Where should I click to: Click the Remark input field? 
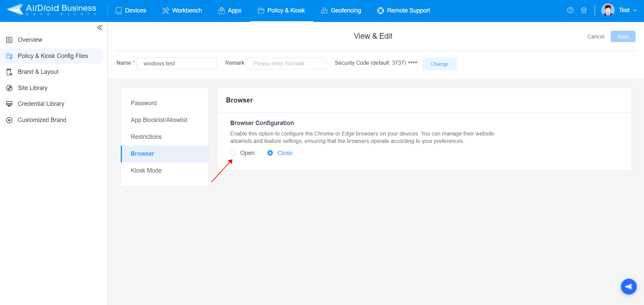pyautogui.click(x=286, y=63)
